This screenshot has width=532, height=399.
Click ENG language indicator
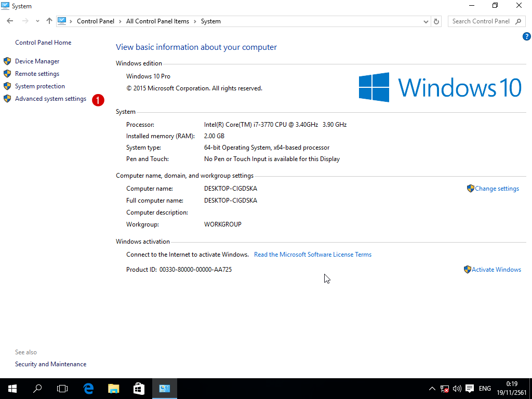pos(485,389)
